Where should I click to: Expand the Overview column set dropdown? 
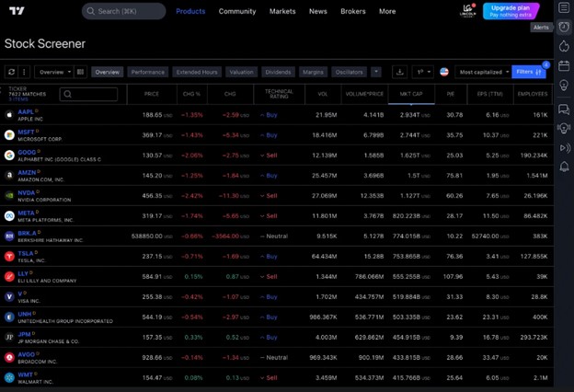pyautogui.click(x=53, y=72)
